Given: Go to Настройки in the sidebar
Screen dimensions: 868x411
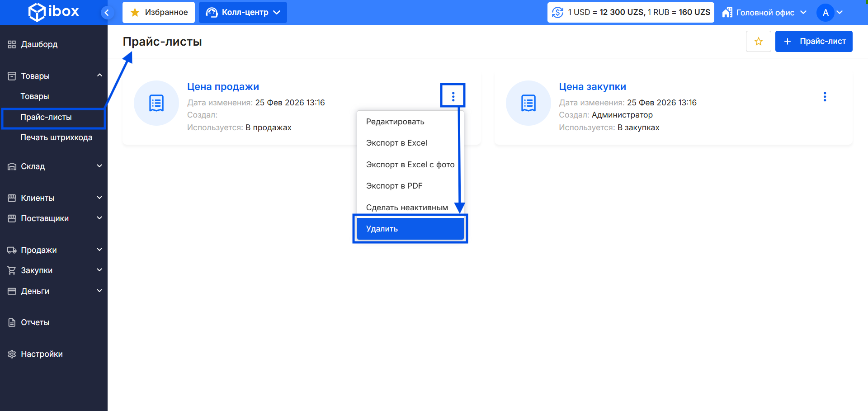Looking at the screenshot, I should (42, 354).
